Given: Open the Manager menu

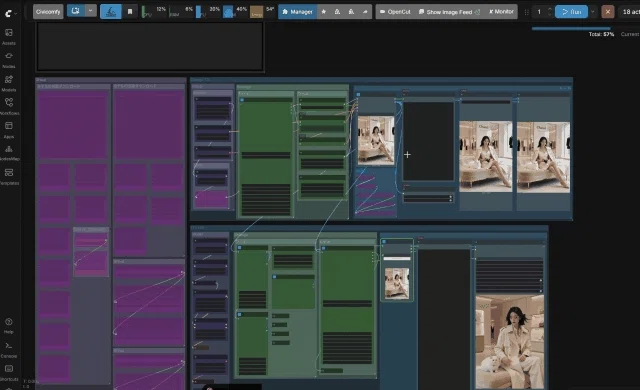Looking at the screenshot, I should pos(297,12).
